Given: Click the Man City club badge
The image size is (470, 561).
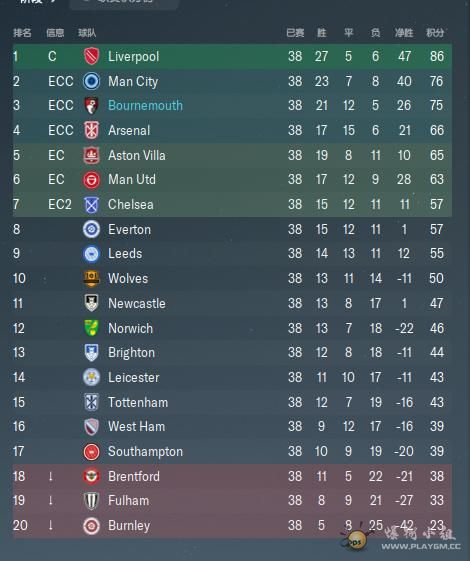Looking at the screenshot, I should [x=91, y=81].
